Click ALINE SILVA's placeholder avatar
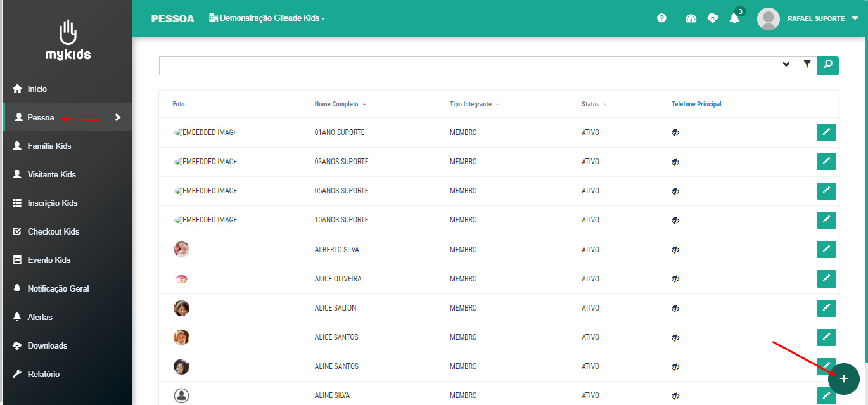Screen dimensions: 868x405 [x=181, y=395]
